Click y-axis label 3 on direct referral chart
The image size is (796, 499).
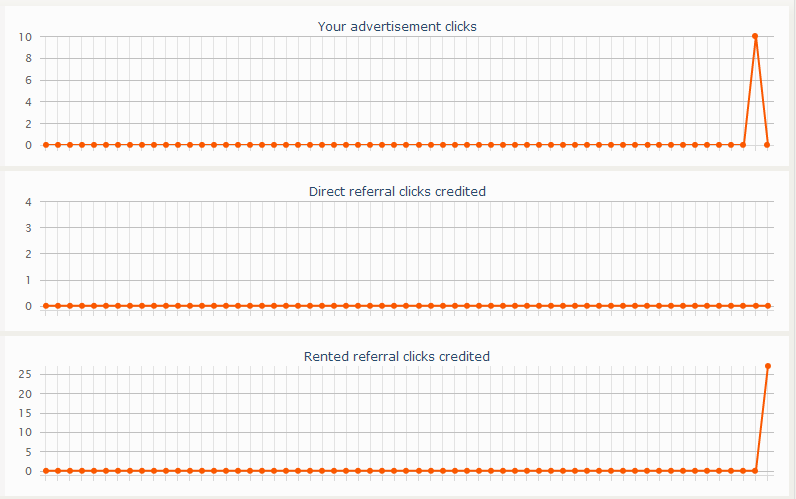tap(29, 228)
